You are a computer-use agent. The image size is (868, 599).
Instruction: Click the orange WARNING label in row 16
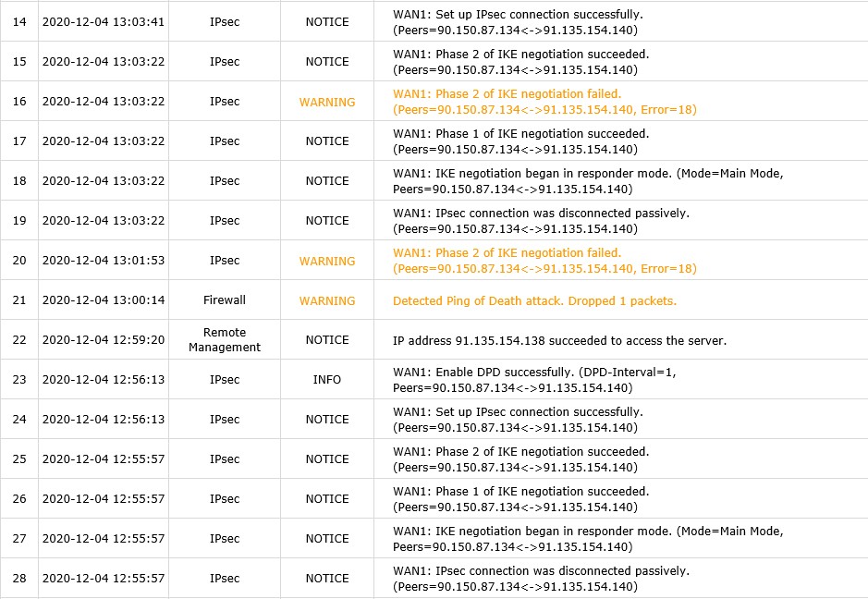click(x=327, y=102)
